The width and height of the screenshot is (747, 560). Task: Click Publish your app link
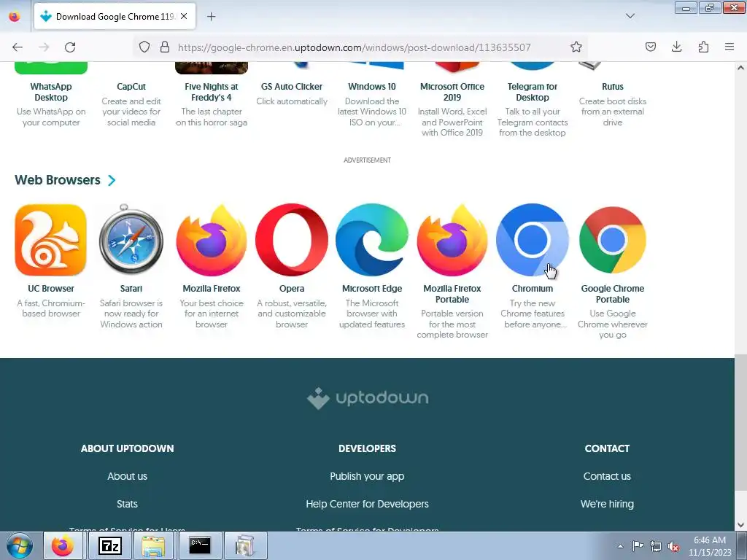point(368,476)
